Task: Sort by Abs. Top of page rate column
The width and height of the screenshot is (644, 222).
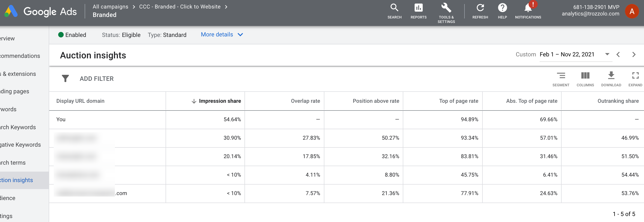Action: click(x=531, y=101)
